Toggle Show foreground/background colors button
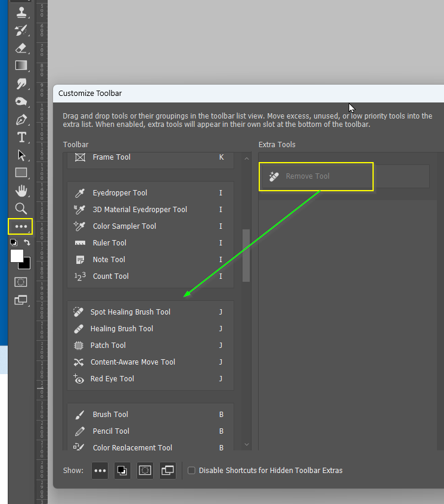The width and height of the screenshot is (444, 504). pos(122,471)
